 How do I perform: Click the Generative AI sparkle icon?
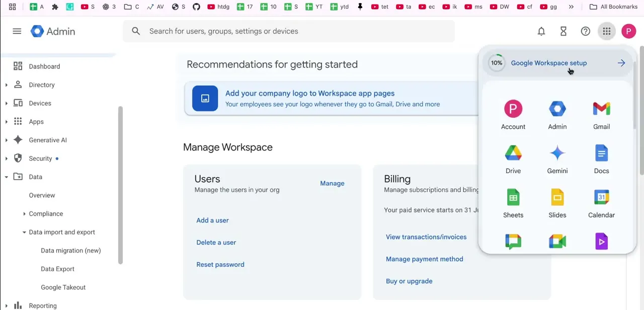coord(18,140)
